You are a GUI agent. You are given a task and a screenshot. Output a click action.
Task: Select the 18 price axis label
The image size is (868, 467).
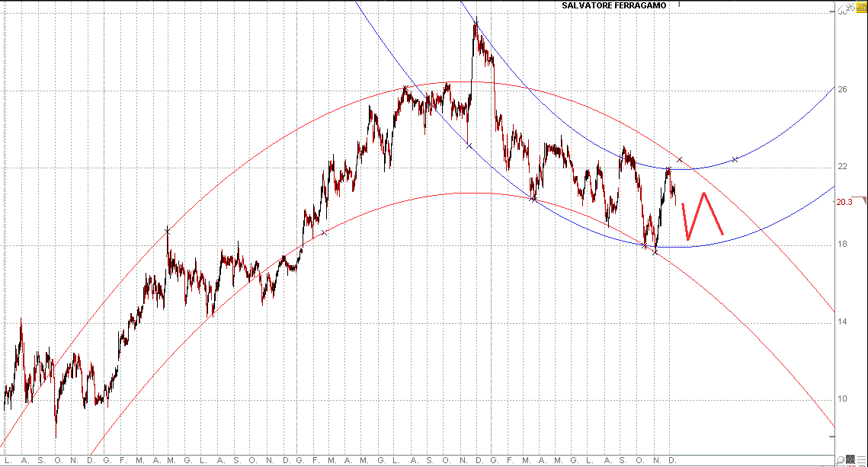click(x=842, y=245)
